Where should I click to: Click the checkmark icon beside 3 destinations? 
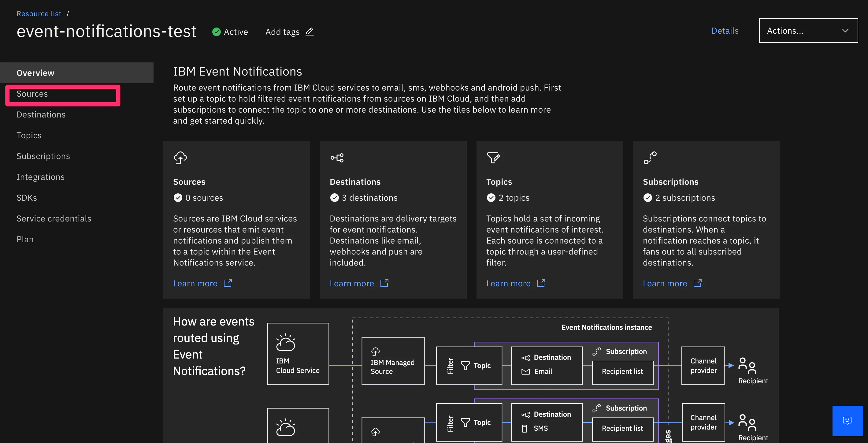coord(334,198)
